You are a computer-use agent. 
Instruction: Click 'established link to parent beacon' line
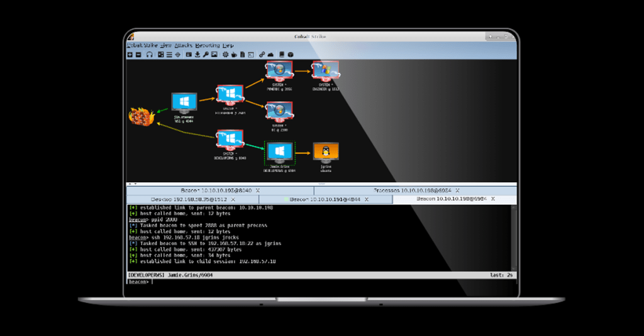pyautogui.click(x=201, y=208)
